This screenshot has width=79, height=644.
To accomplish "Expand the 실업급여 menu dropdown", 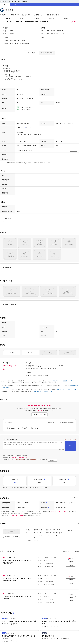I will tap(26, 15).
